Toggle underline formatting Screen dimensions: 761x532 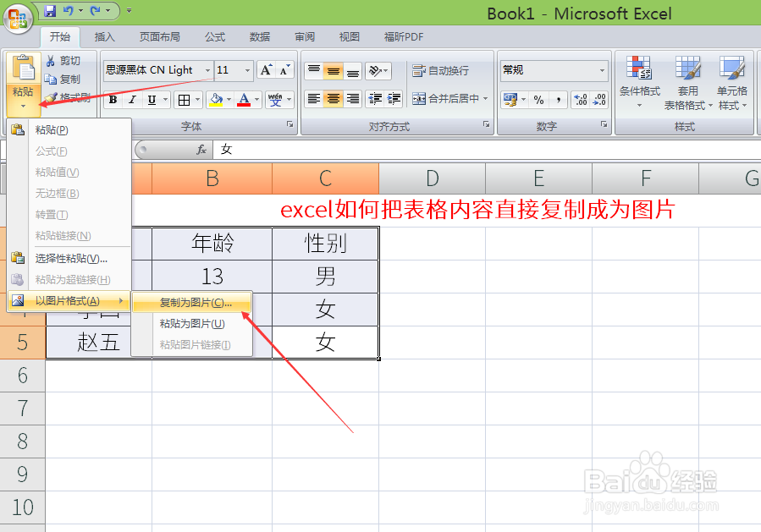point(152,100)
